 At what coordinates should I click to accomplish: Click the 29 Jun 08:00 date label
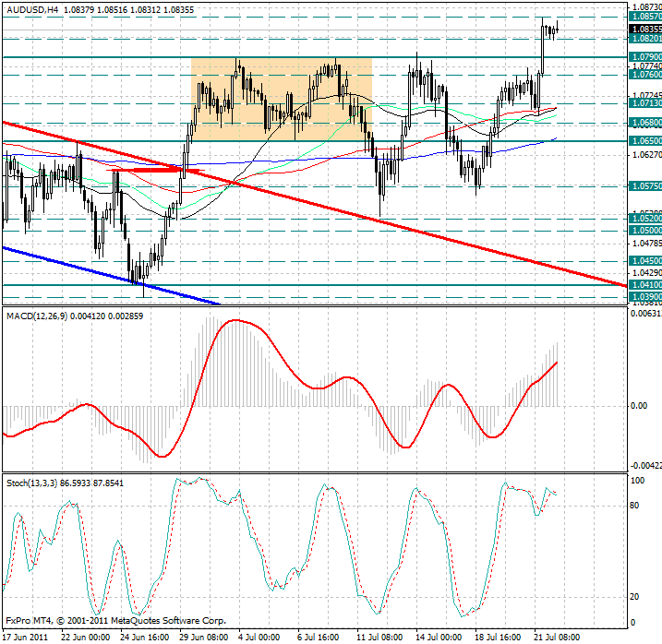click(201, 637)
